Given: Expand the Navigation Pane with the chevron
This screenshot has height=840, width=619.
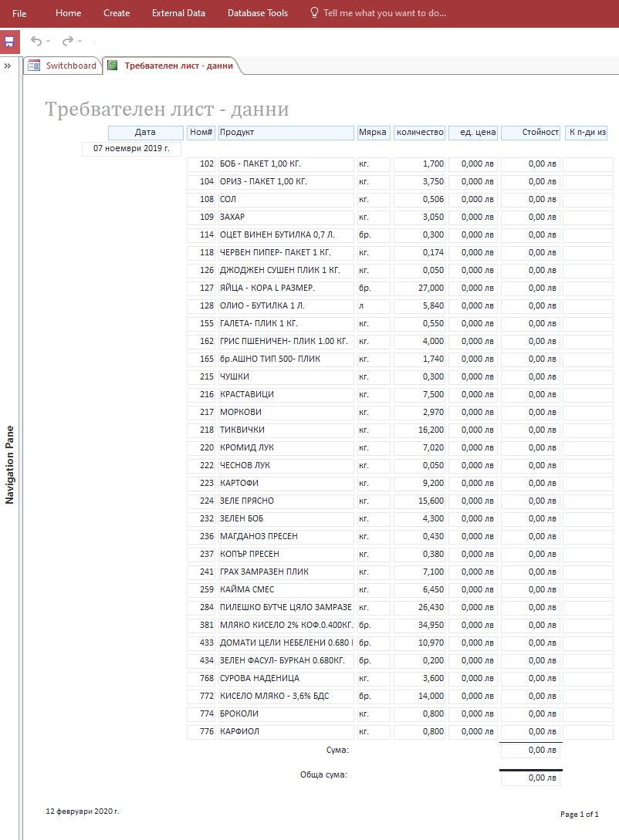Looking at the screenshot, I should click(x=8, y=66).
